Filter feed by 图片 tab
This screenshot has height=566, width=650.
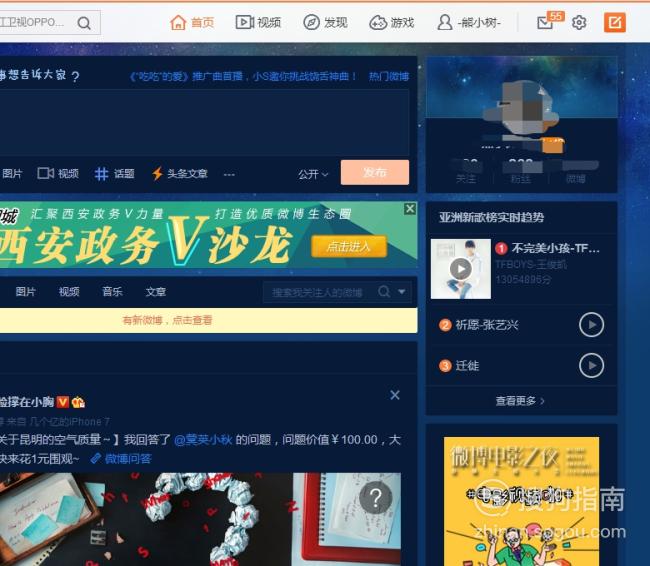point(25,292)
